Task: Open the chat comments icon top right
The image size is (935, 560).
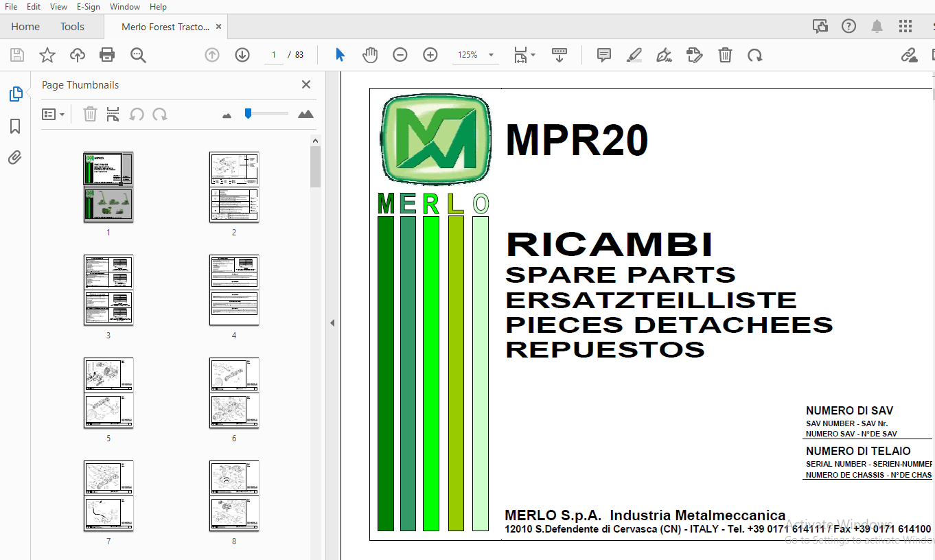Action: coord(820,26)
